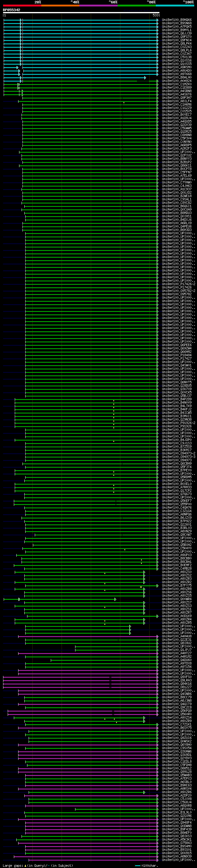Click the UniRef100_A7RH33 label
The width and height of the screenshot is (197, 868).
(177, 487)
